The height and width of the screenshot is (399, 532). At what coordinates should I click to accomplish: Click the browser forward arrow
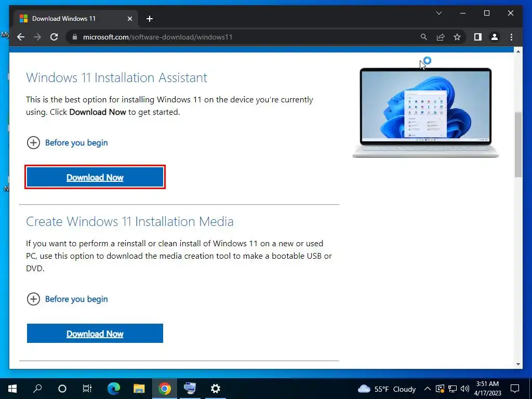(x=37, y=37)
